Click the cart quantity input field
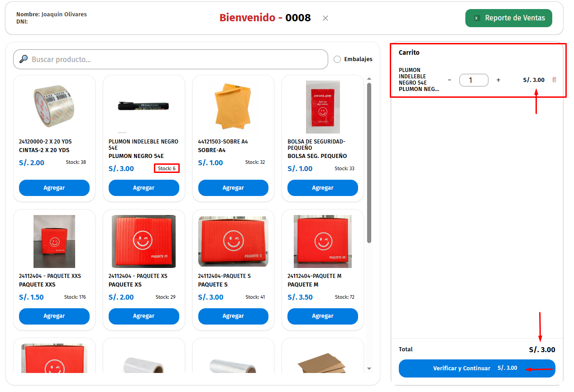This screenshot has height=392, width=574. click(x=474, y=80)
